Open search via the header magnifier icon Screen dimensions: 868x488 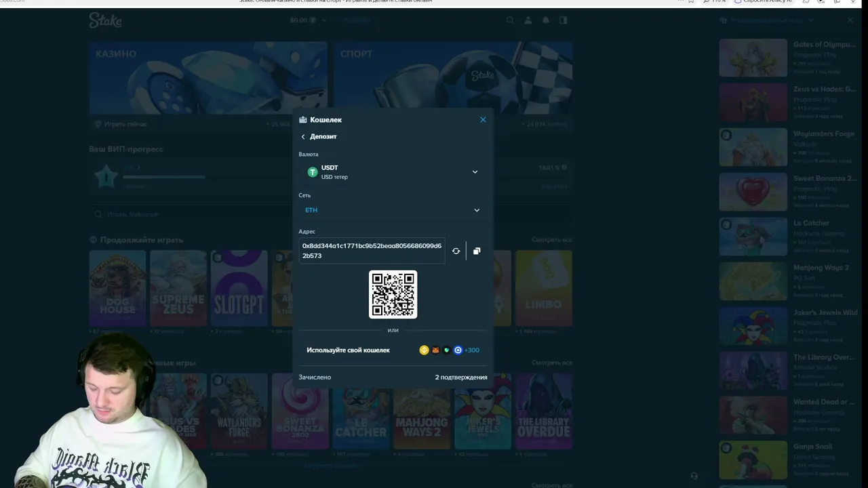tap(510, 20)
